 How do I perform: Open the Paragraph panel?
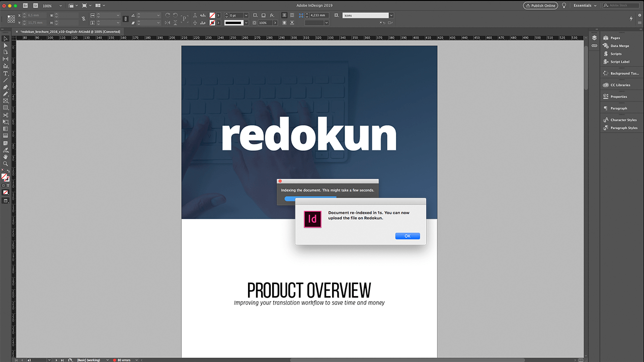(x=615, y=108)
